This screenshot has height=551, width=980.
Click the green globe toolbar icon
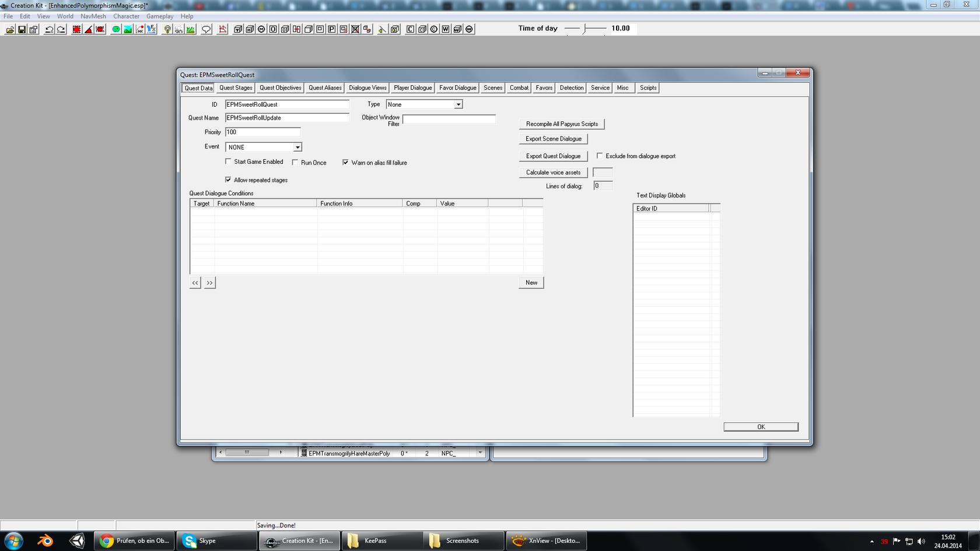[116, 29]
